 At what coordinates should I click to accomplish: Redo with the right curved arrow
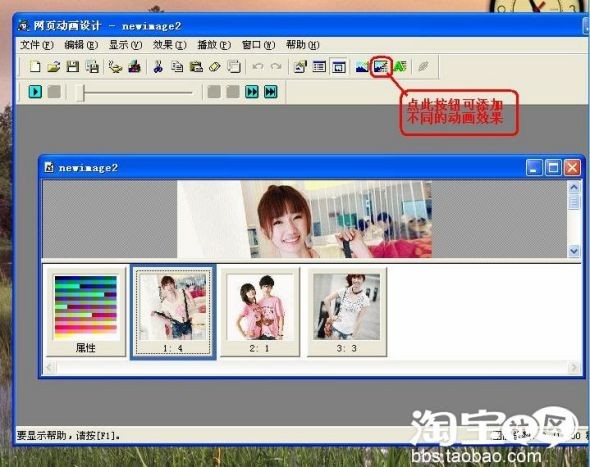coord(277,67)
